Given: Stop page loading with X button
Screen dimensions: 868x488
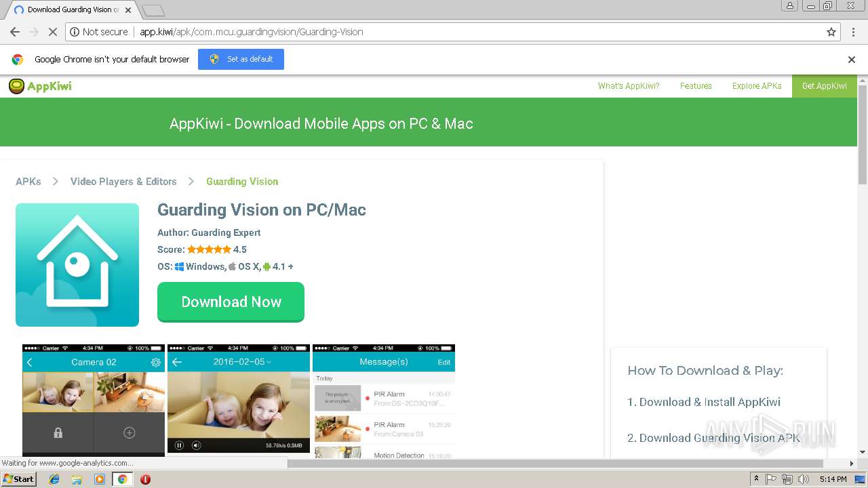Looking at the screenshot, I should tap(53, 32).
